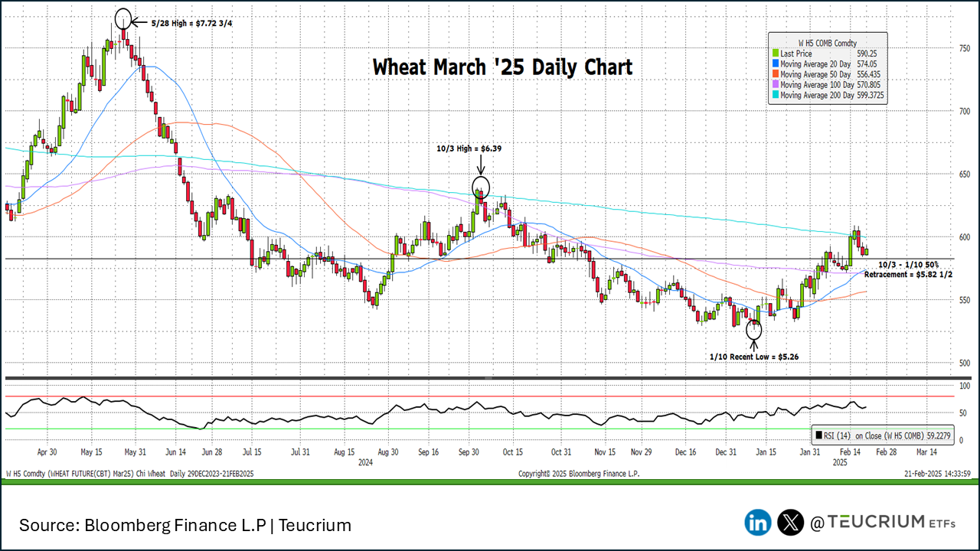Click the 'May 15' date label
Viewport: 980px width, 551px height.
92,452
